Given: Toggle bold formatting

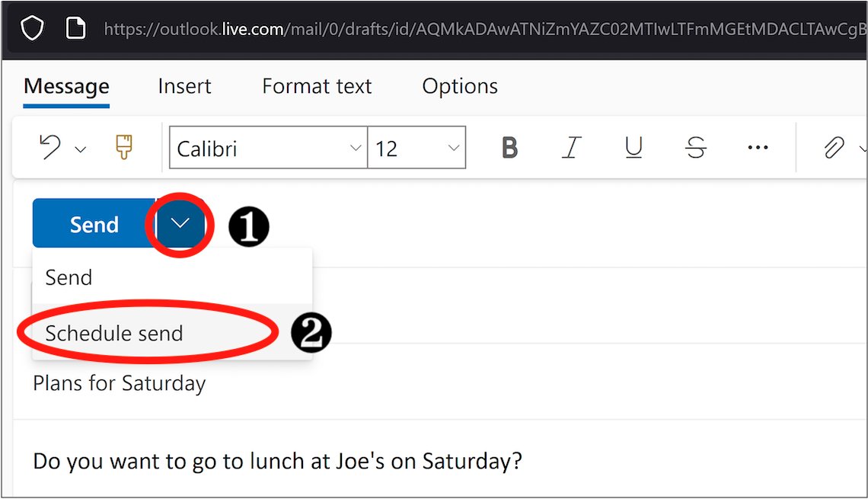Looking at the screenshot, I should pyautogui.click(x=509, y=148).
